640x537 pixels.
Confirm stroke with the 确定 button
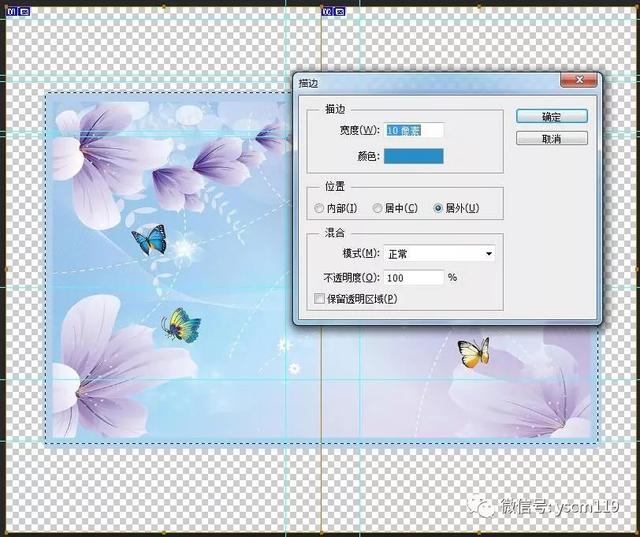(x=552, y=116)
